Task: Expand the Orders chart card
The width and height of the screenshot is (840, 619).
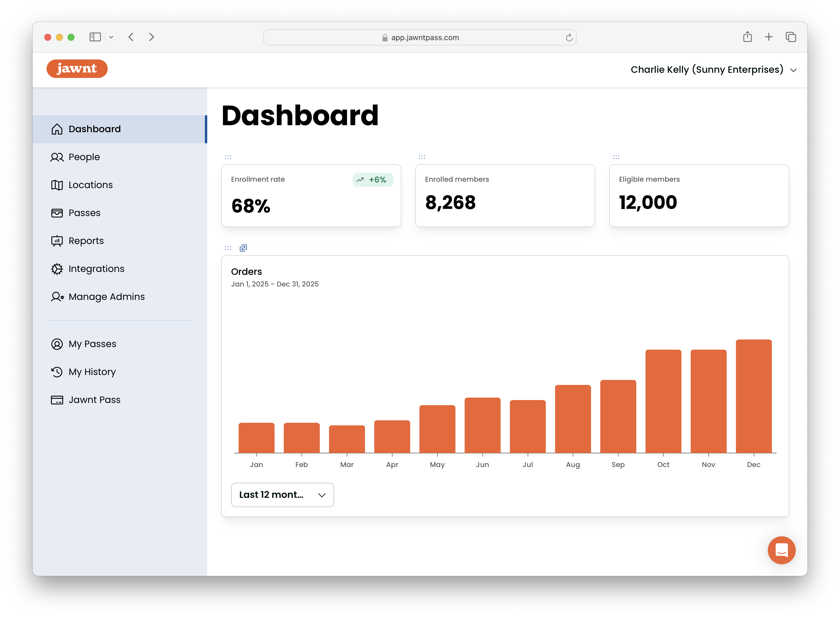Action: point(243,248)
